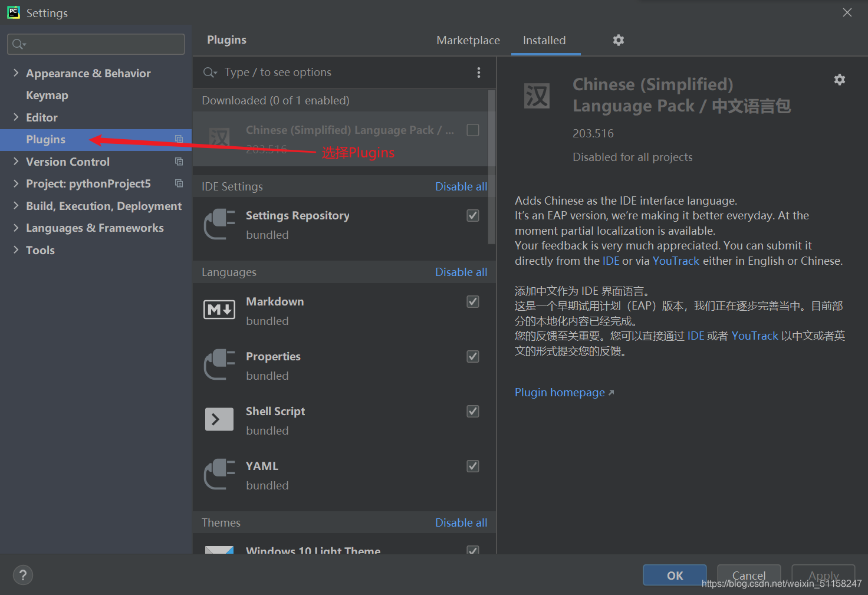Click the Downloaded (0 of 1 enabled) header
This screenshot has height=595, width=868.
point(275,100)
